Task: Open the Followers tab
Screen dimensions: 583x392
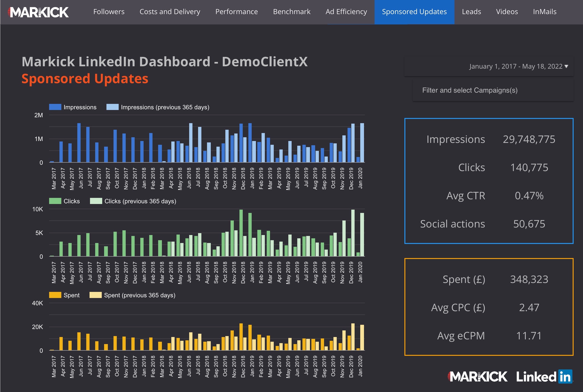Action: (x=109, y=12)
